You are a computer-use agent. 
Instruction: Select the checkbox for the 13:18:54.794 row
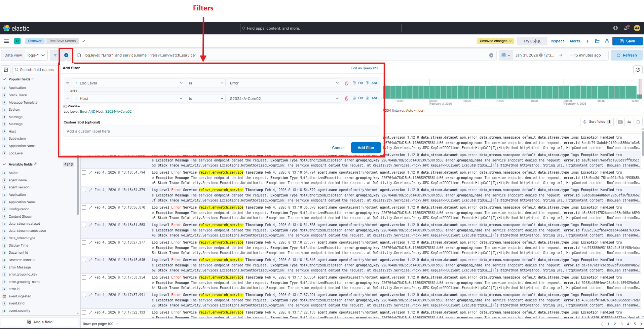[84, 172]
